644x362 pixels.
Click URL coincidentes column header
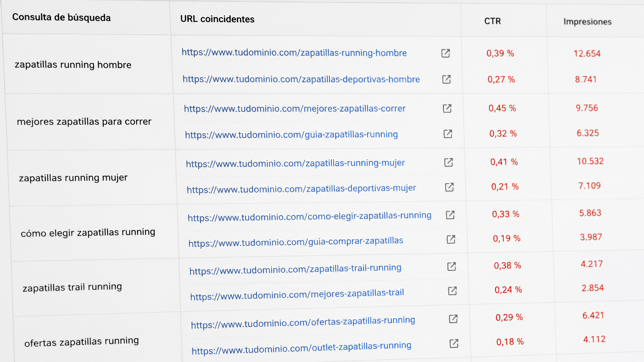point(217,19)
